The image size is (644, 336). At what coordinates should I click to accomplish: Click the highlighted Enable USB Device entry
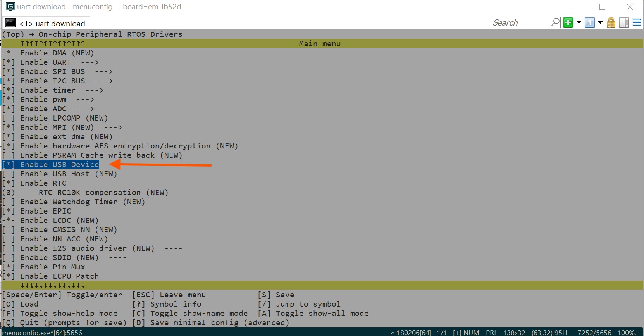[x=59, y=165]
